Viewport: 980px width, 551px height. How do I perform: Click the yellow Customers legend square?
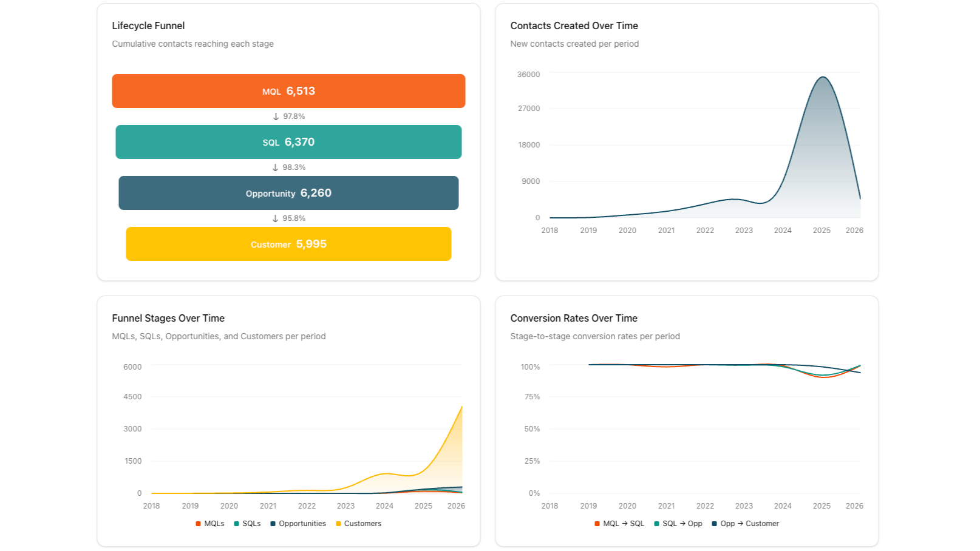tap(338, 524)
